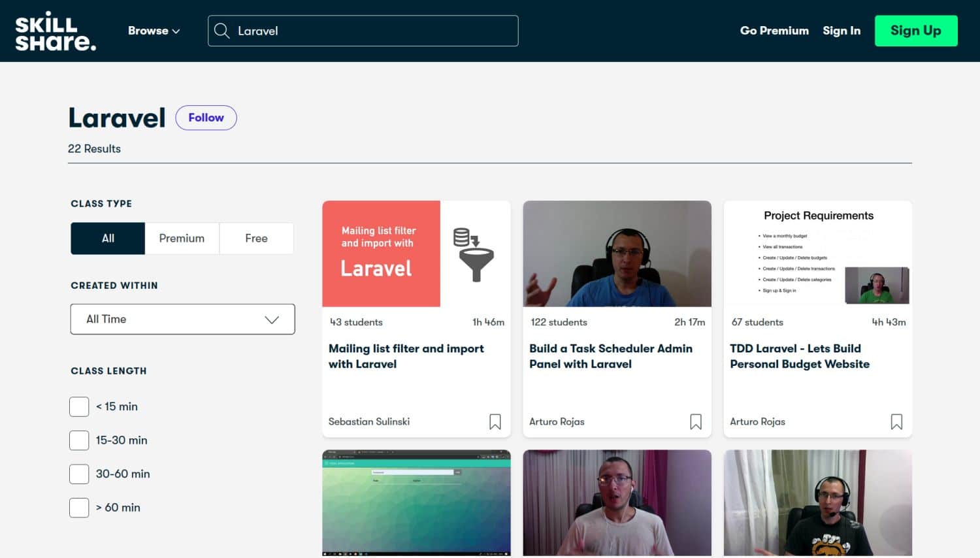This screenshot has width=980, height=558.
Task: Select the Free class type tab
Action: tap(256, 238)
